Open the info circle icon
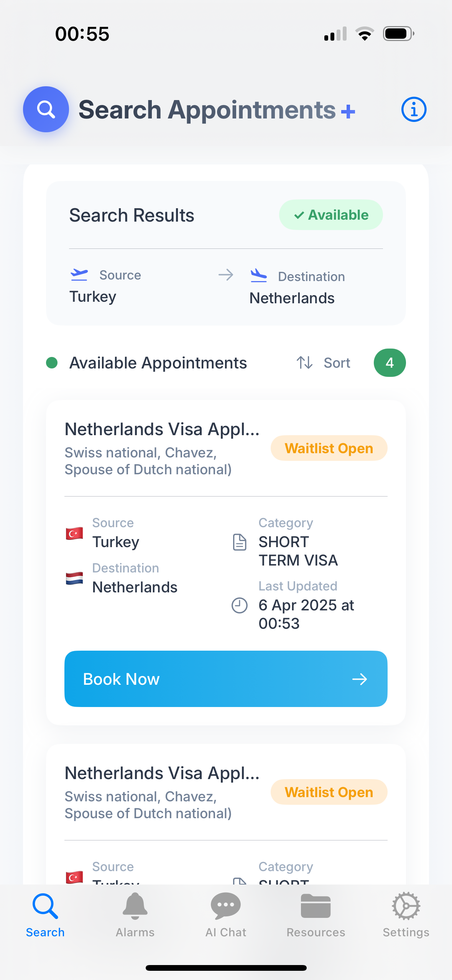 click(x=414, y=110)
